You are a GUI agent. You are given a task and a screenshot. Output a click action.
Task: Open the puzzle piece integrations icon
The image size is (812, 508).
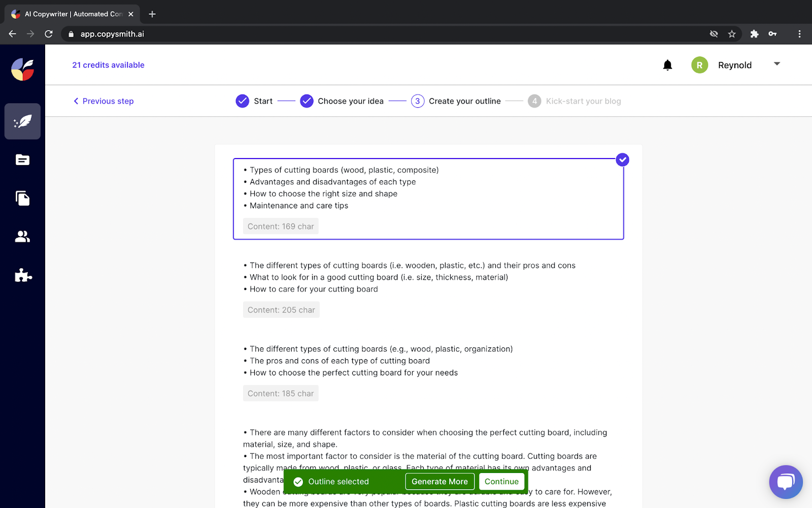coord(23,275)
